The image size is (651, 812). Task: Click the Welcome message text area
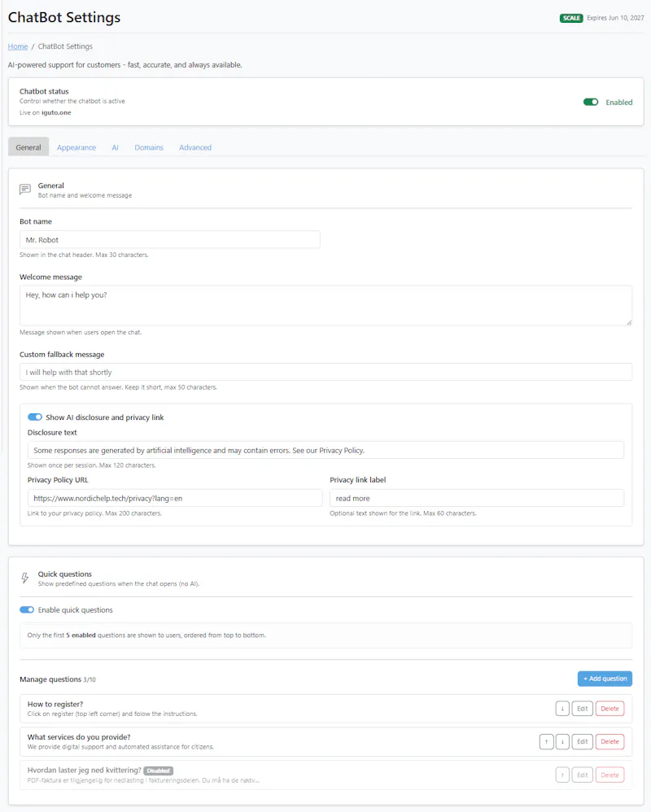(325, 306)
